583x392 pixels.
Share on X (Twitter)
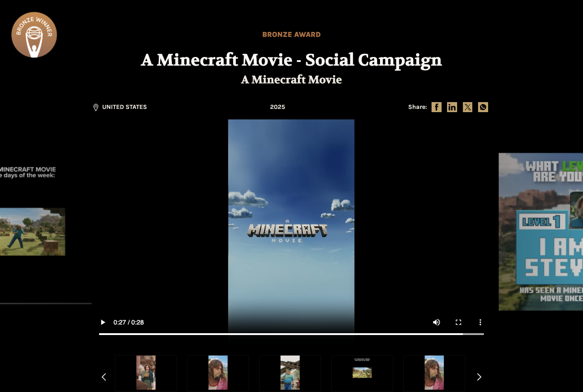pyautogui.click(x=468, y=107)
